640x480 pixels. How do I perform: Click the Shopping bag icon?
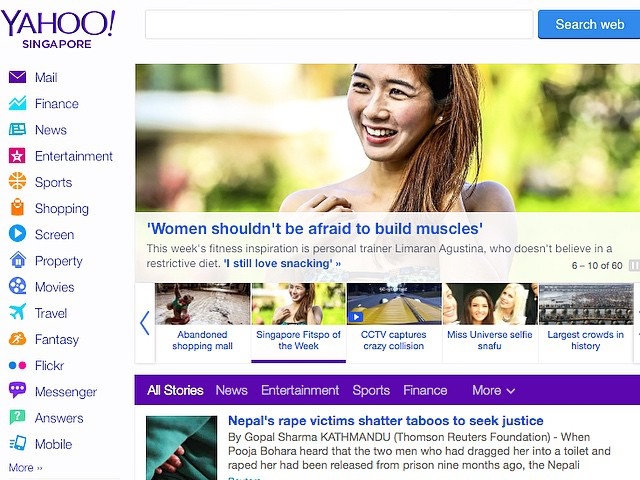(17, 207)
